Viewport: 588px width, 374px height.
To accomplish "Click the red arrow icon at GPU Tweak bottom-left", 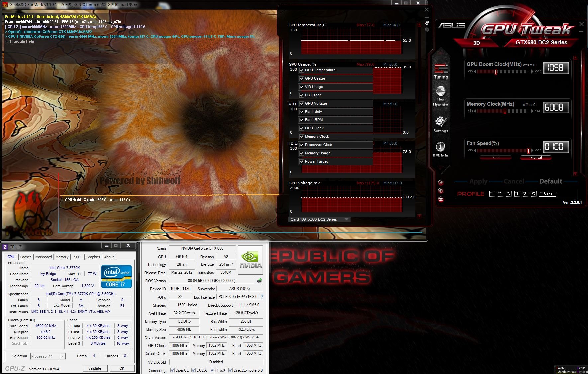I will coord(441,182).
